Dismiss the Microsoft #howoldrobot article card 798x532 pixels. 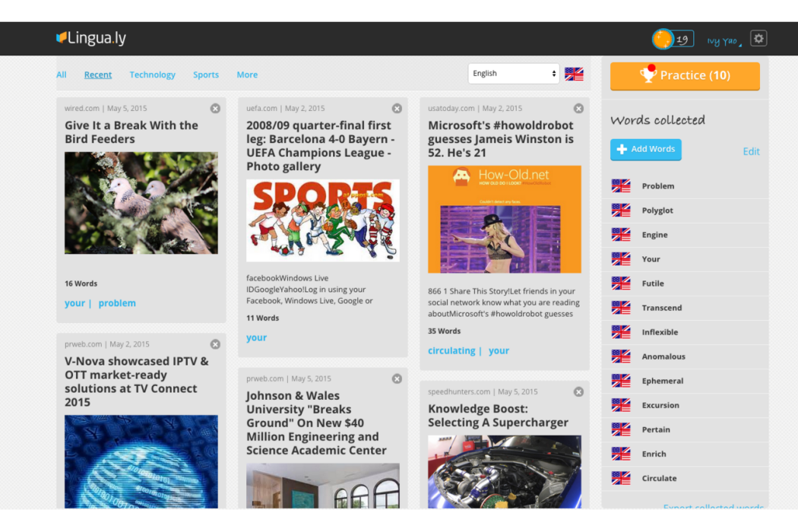pos(578,109)
